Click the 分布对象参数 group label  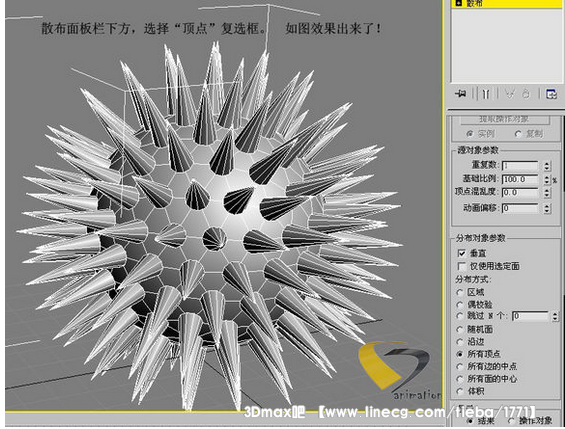481,238
